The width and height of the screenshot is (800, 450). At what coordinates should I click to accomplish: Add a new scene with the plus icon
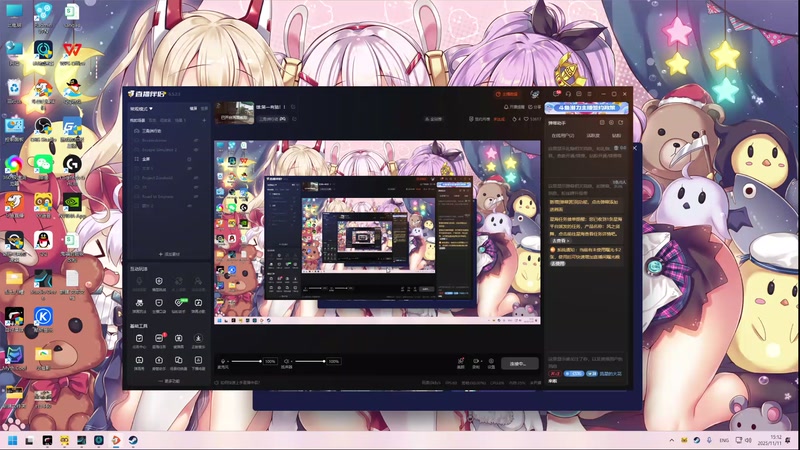[204, 120]
